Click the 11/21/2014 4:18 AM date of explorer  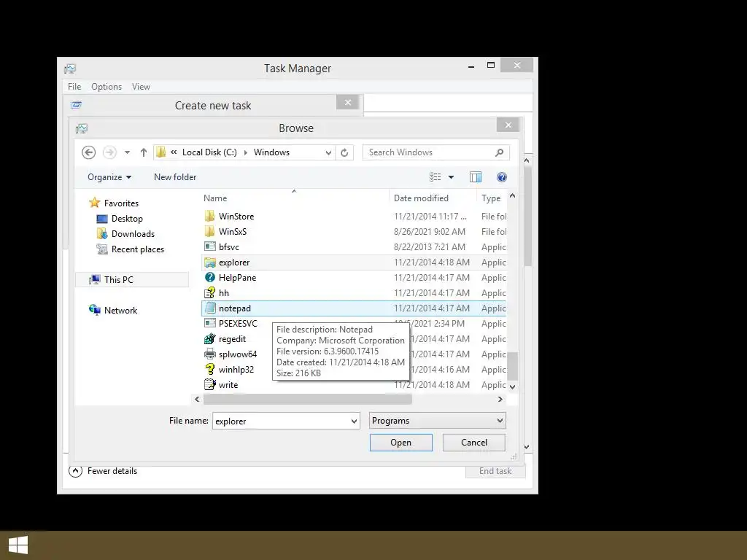coord(432,262)
